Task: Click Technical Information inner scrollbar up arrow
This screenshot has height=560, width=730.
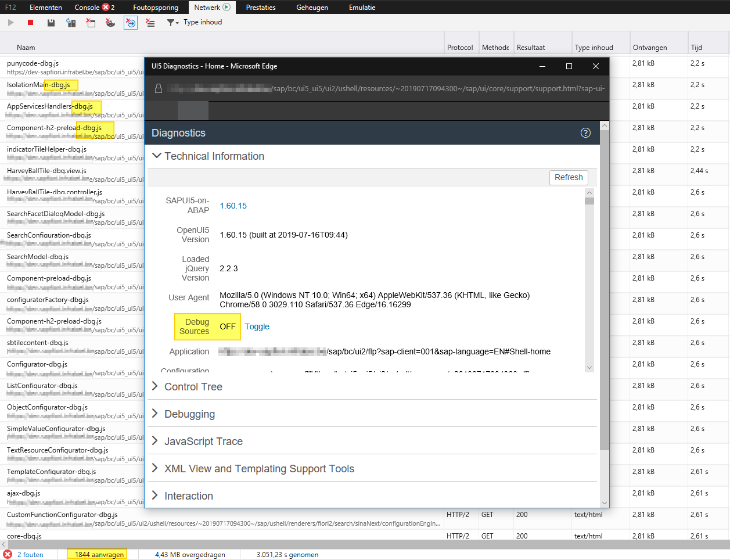Action: click(x=589, y=192)
